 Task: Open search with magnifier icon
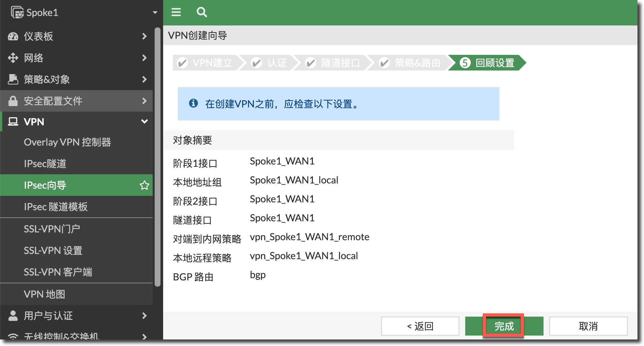point(202,12)
